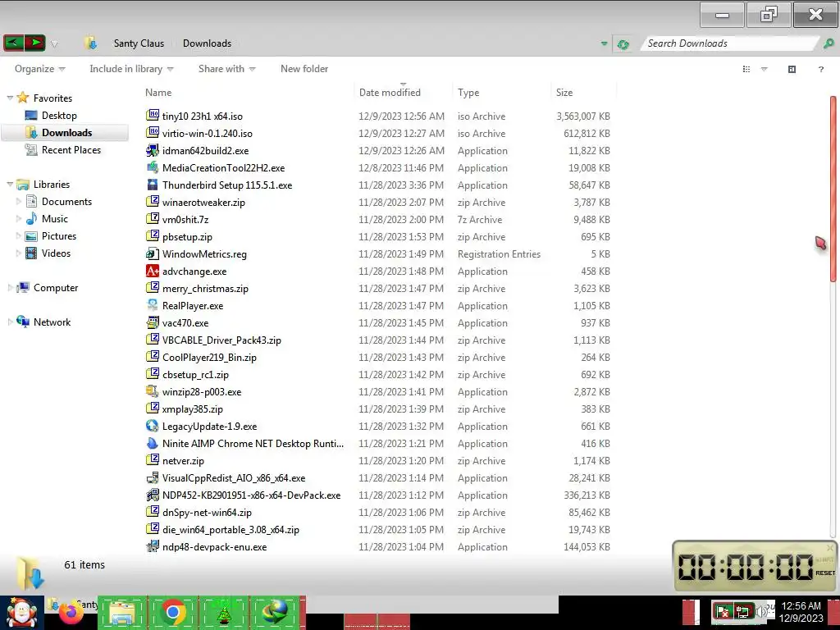
Task: Open the Christmas tree taskbar app
Action: (x=223, y=612)
